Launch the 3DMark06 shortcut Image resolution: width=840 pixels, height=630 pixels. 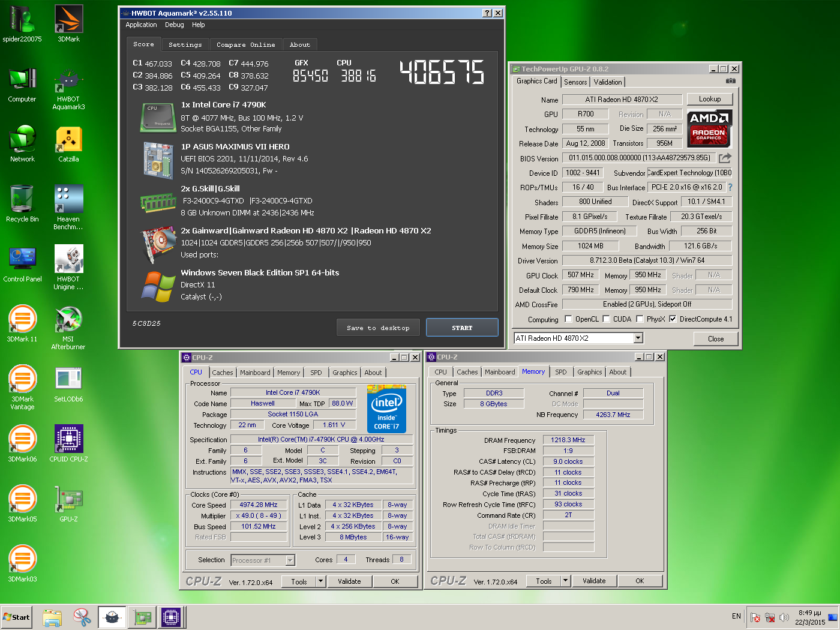tap(22, 444)
